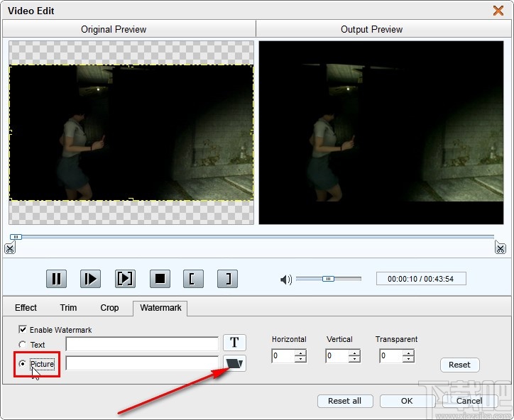Screen dimensions: 514x420
Task: Play the selected bracket segment
Action: coord(125,279)
